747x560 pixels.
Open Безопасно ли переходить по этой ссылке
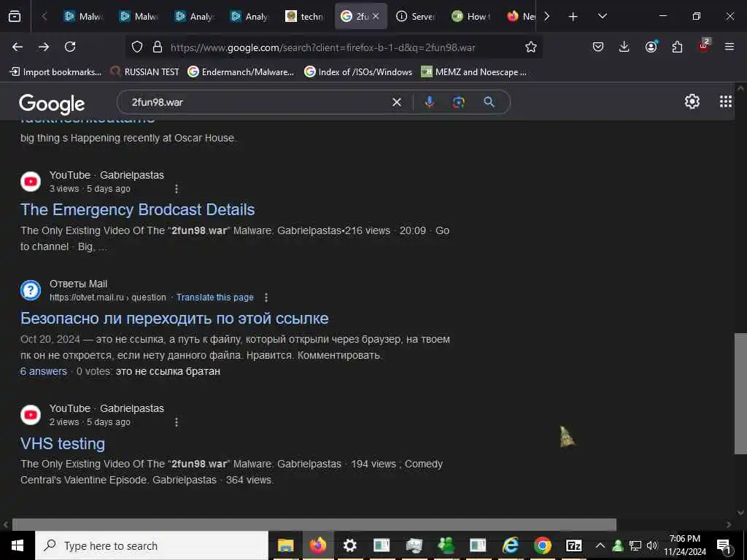coord(174,318)
